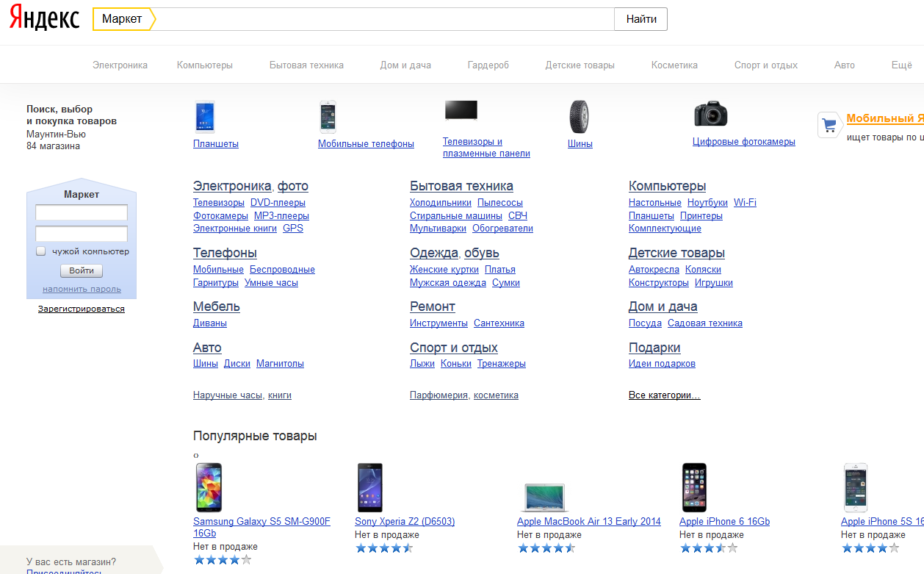924x574 pixels.
Task: Click the shopping cart icon
Action: [829, 126]
